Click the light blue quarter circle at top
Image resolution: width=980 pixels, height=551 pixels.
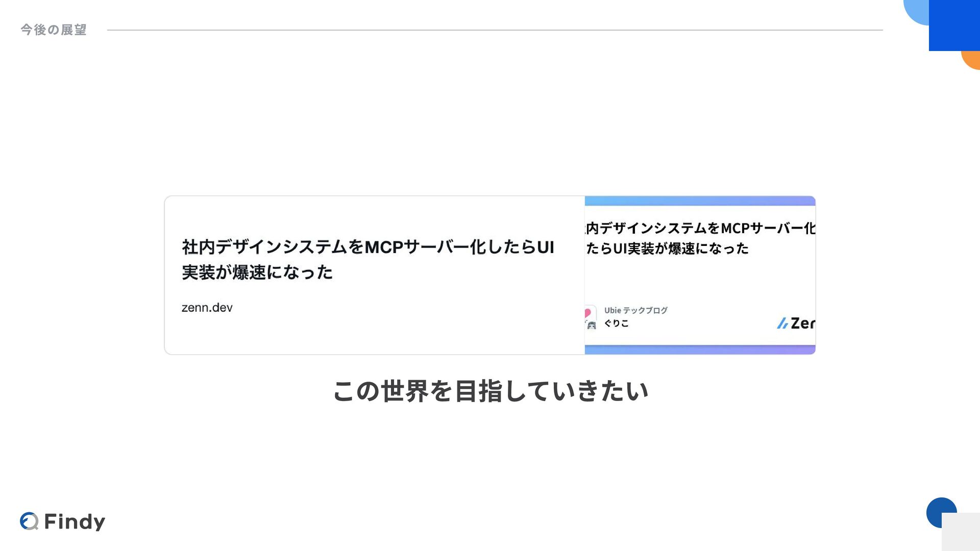pos(917,11)
